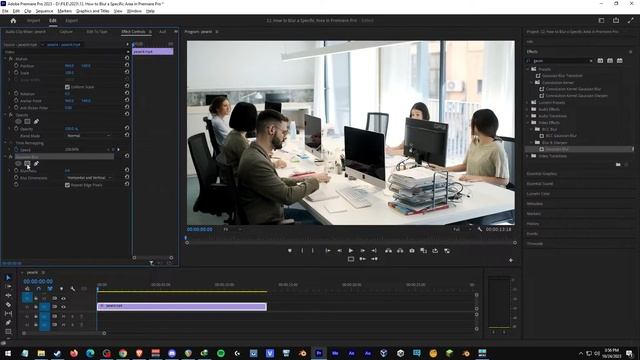Select the Selection tool arrow
This screenshot has height=360, width=640.
click(x=8, y=278)
